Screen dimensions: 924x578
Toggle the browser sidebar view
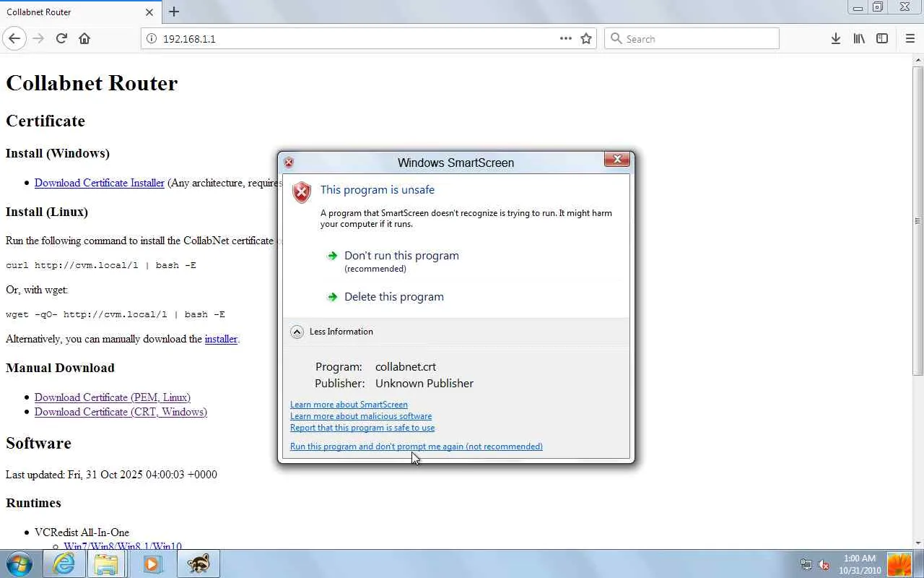[882, 39]
